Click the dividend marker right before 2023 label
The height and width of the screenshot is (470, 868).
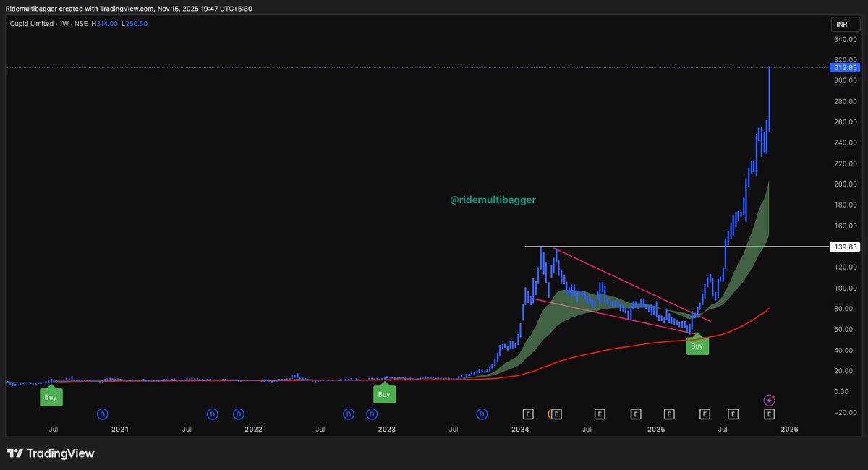tap(372, 414)
